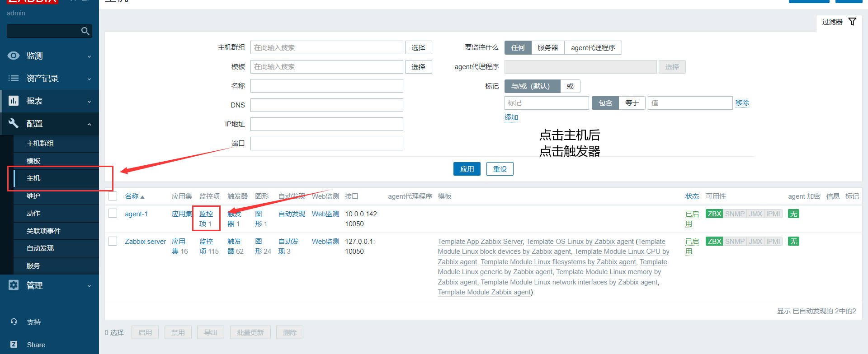This screenshot has width=868, height=354.
Task: Click the DNS input field
Action: pos(326,105)
